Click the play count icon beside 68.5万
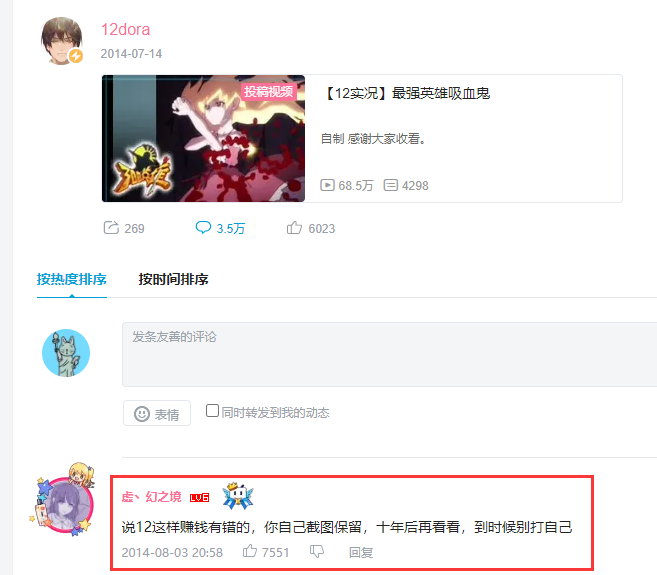The height and width of the screenshot is (575, 657). [327, 185]
